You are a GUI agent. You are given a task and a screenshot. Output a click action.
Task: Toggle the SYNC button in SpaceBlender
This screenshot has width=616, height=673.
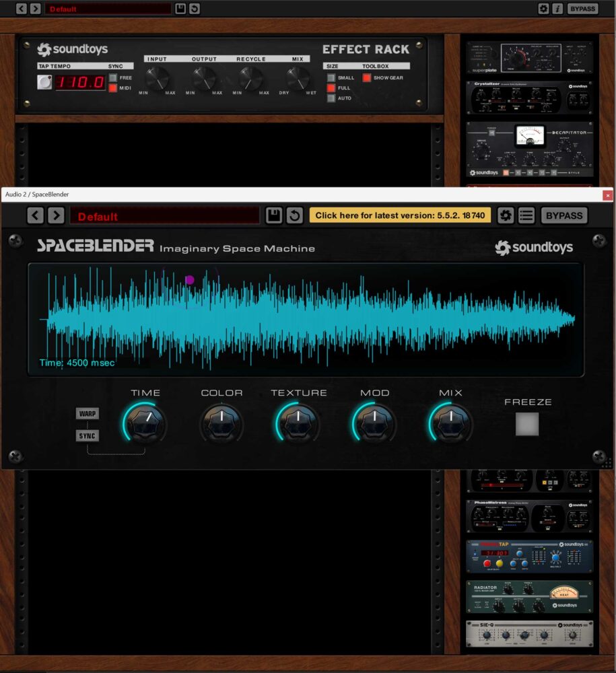click(88, 436)
